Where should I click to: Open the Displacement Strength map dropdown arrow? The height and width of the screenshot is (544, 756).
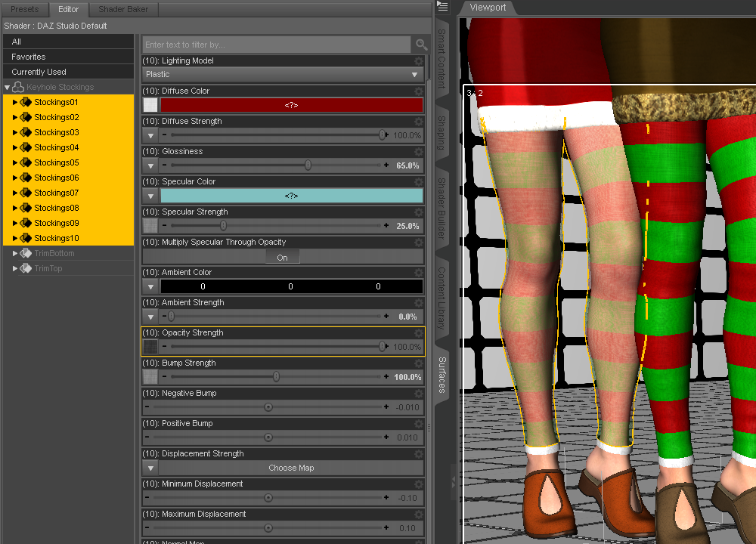(150, 468)
